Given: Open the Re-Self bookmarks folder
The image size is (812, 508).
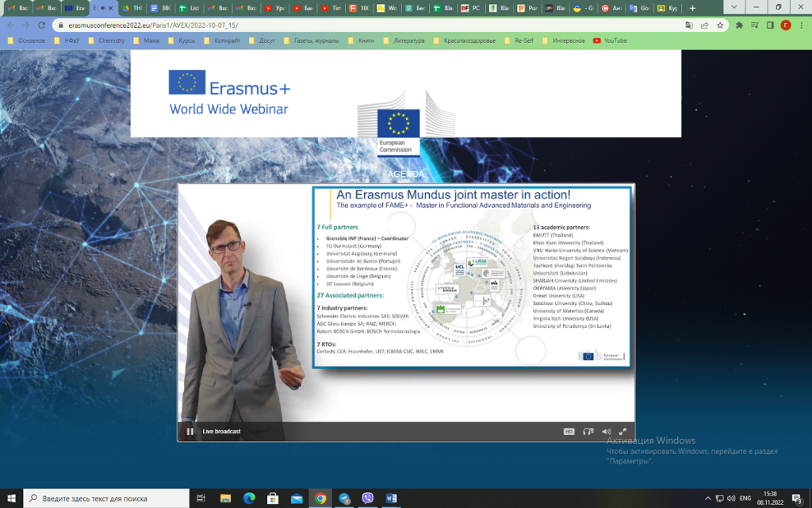Looking at the screenshot, I should tap(519, 40).
